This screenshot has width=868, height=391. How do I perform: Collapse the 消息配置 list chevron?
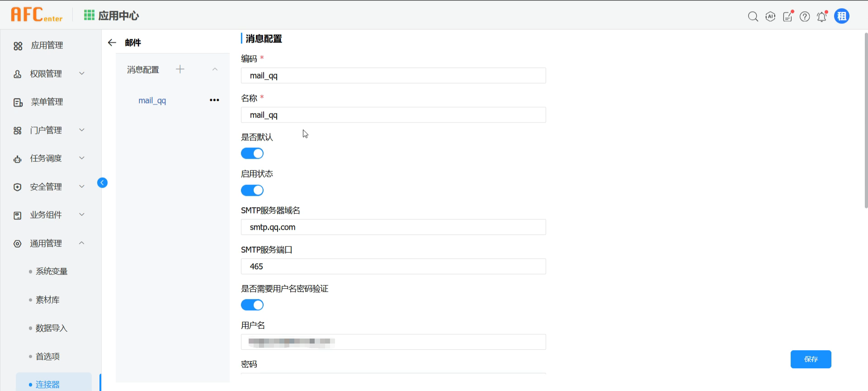coord(215,69)
